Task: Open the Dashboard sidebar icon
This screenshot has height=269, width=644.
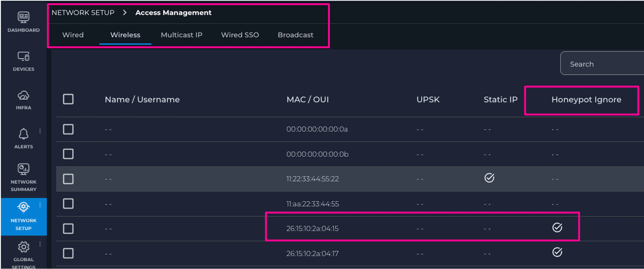Action: [24, 17]
